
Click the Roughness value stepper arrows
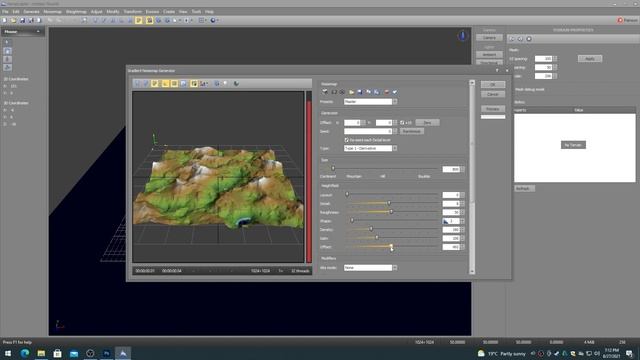point(462,212)
